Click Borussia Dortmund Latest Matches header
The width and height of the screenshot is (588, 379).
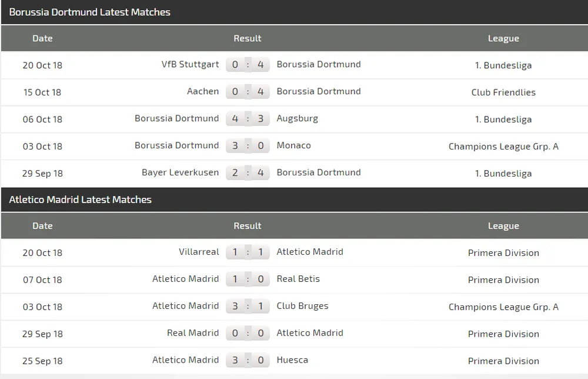coord(90,12)
